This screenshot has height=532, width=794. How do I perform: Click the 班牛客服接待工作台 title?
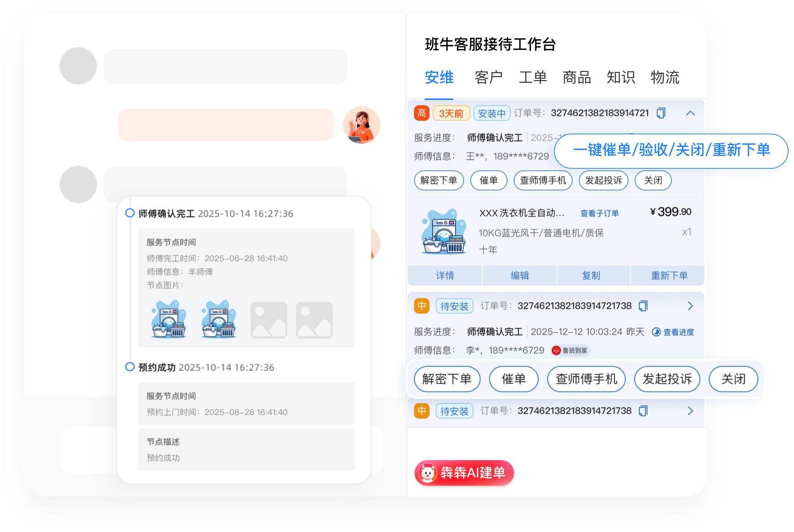pyautogui.click(x=490, y=44)
